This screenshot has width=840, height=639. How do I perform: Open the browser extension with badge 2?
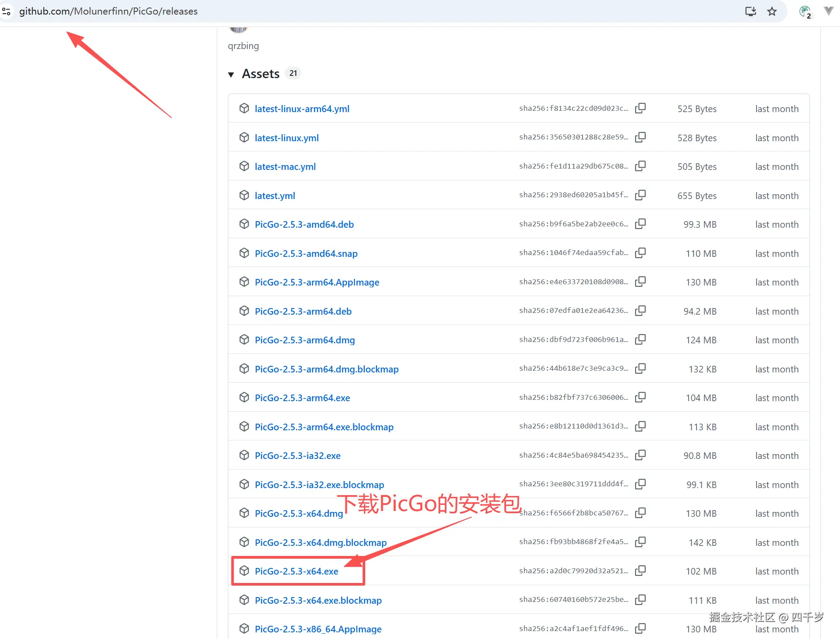[x=805, y=12]
